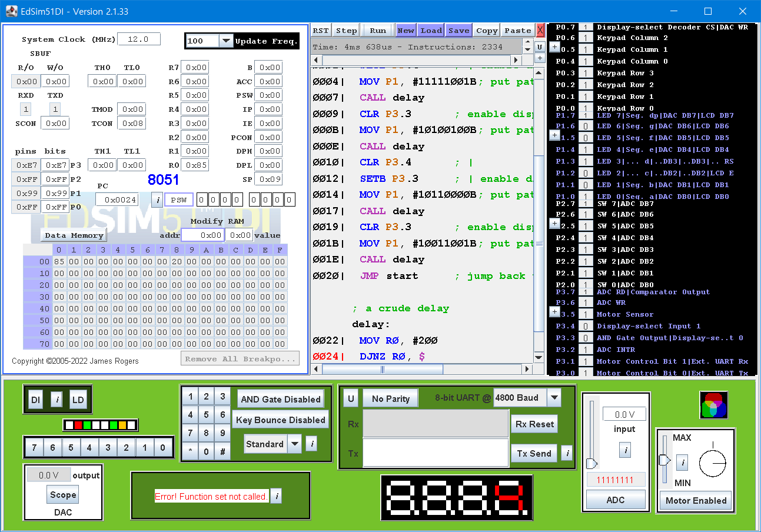Click the LD button
The width and height of the screenshot is (761, 532).
(78, 400)
